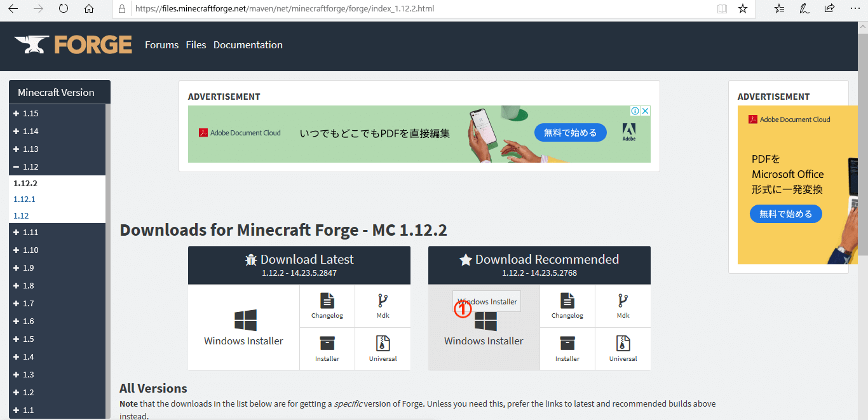Select version 1.12 in sidebar
This screenshot has width=868, height=420.
click(21, 215)
